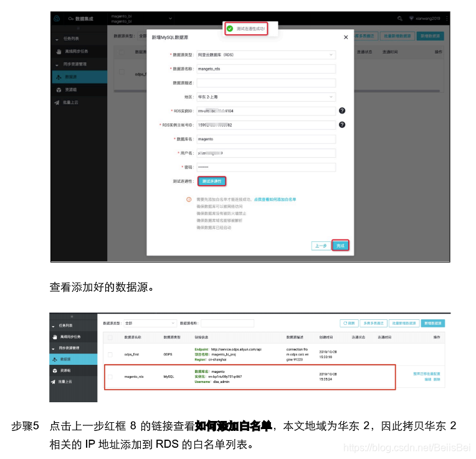Click the help icon next to RDS实例ID
Viewport: 476px width, 459px height.
pyautogui.click(x=342, y=110)
